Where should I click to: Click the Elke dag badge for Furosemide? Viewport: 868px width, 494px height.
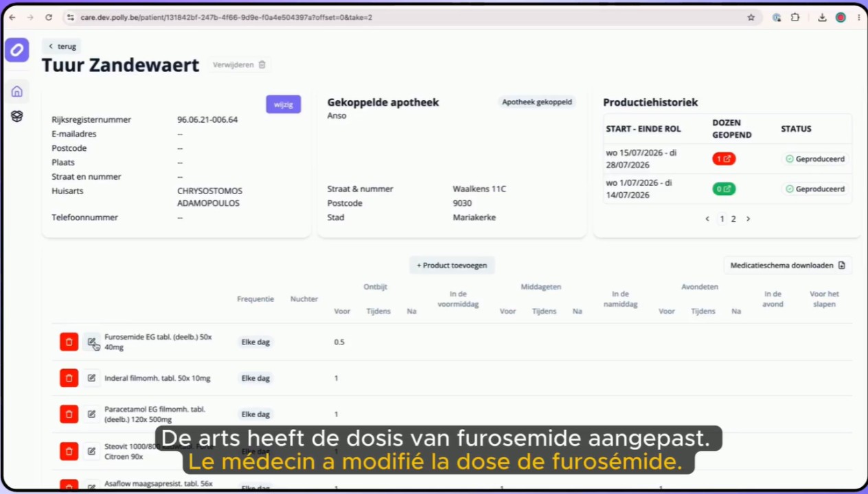tap(255, 342)
